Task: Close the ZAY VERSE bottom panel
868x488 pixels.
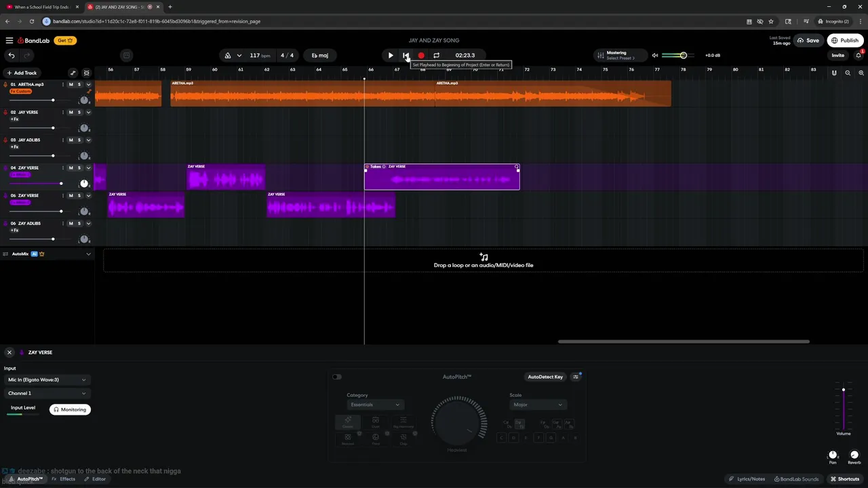Action: click(x=9, y=352)
